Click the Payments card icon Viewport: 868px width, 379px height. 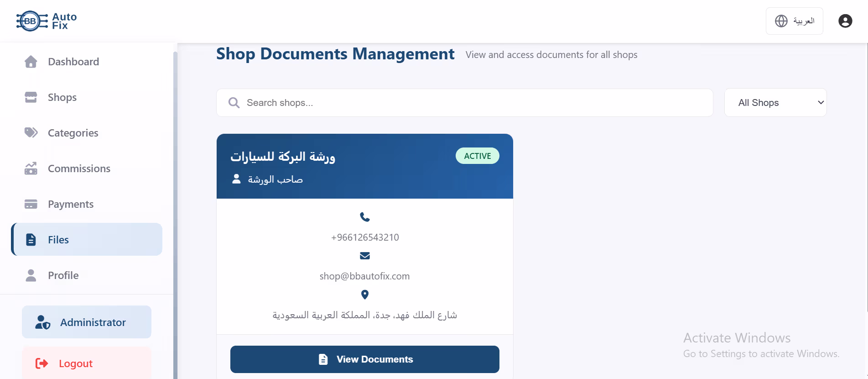[x=31, y=204]
